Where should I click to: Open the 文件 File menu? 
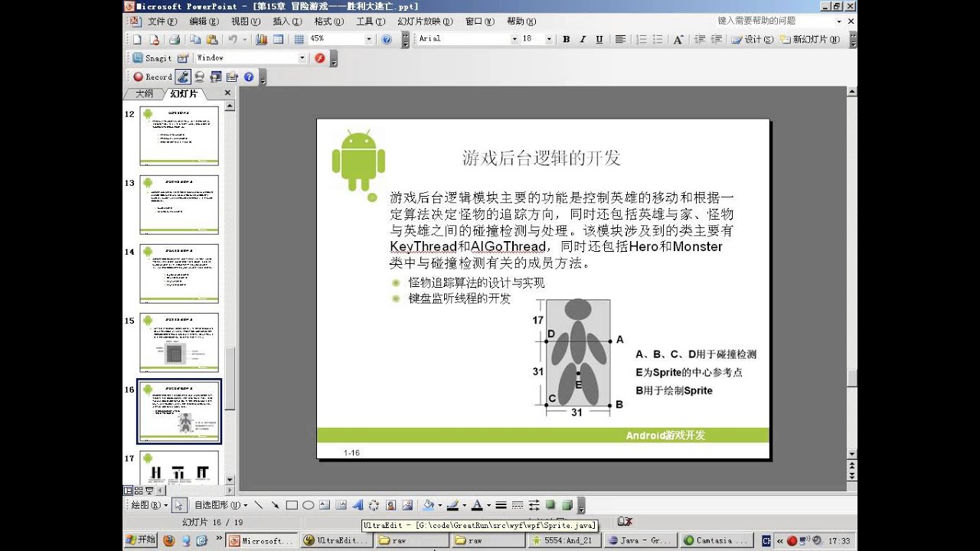tap(162, 21)
